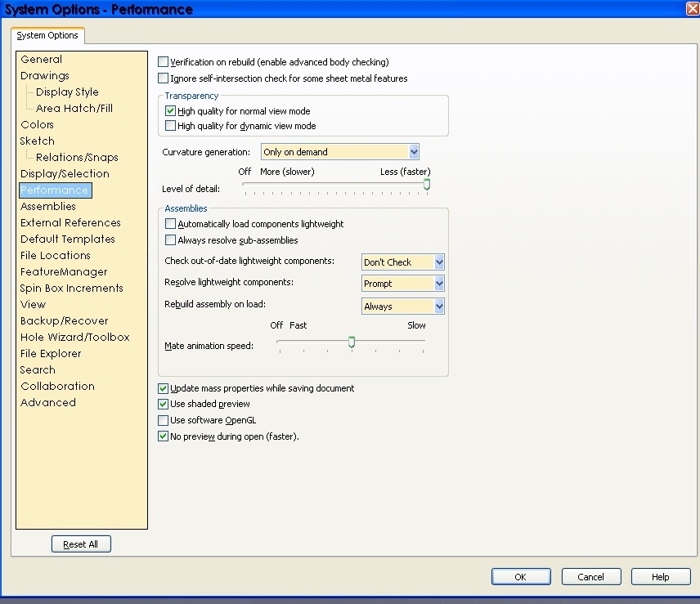Select Display/Selection category
700x604 pixels.
65,173
